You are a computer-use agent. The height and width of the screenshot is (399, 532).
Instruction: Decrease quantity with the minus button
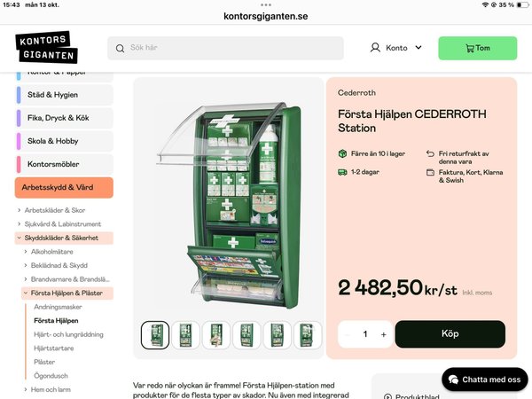(347, 334)
